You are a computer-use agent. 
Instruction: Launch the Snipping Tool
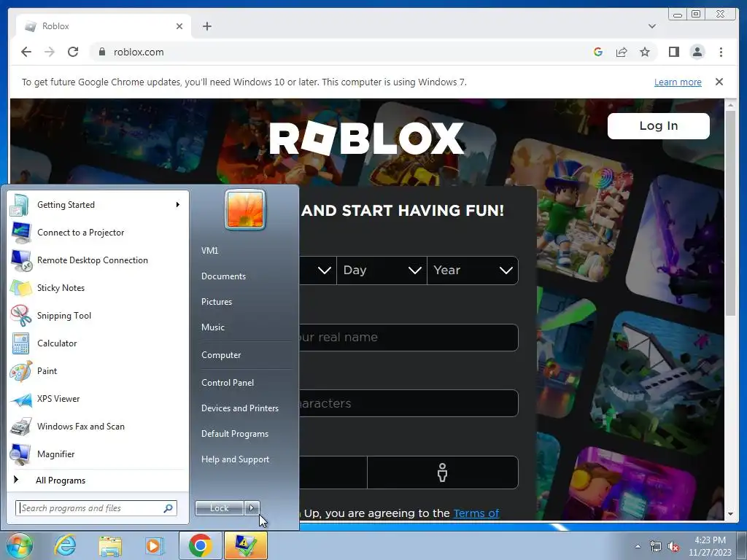pyautogui.click(x=98, y=315)
